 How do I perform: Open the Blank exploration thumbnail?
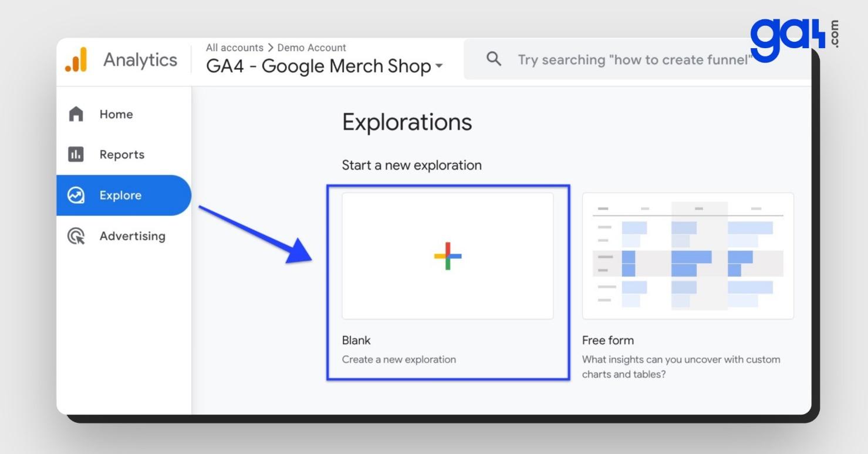[x=448, y=256]
